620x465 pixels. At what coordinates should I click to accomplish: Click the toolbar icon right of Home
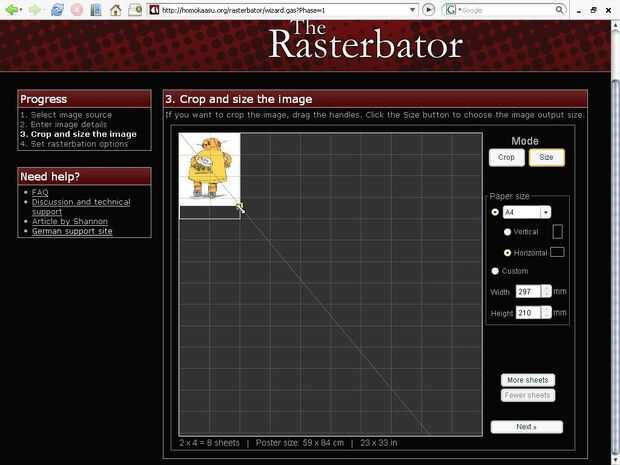pyautogui.click(x=135, y=9)
